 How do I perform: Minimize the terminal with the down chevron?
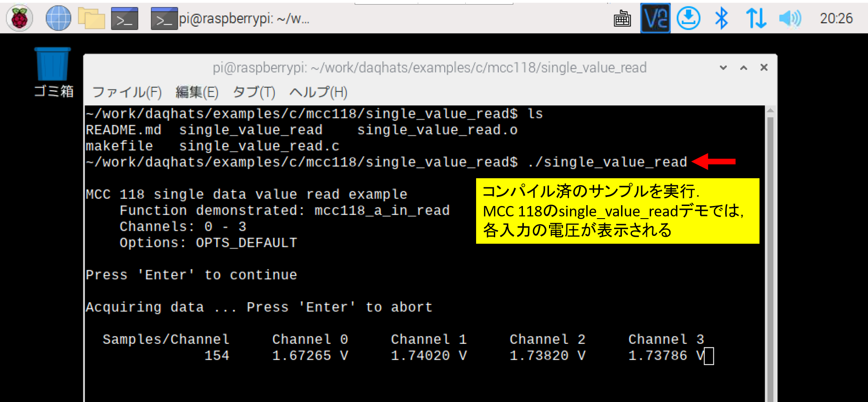click(x=723, y=68)
